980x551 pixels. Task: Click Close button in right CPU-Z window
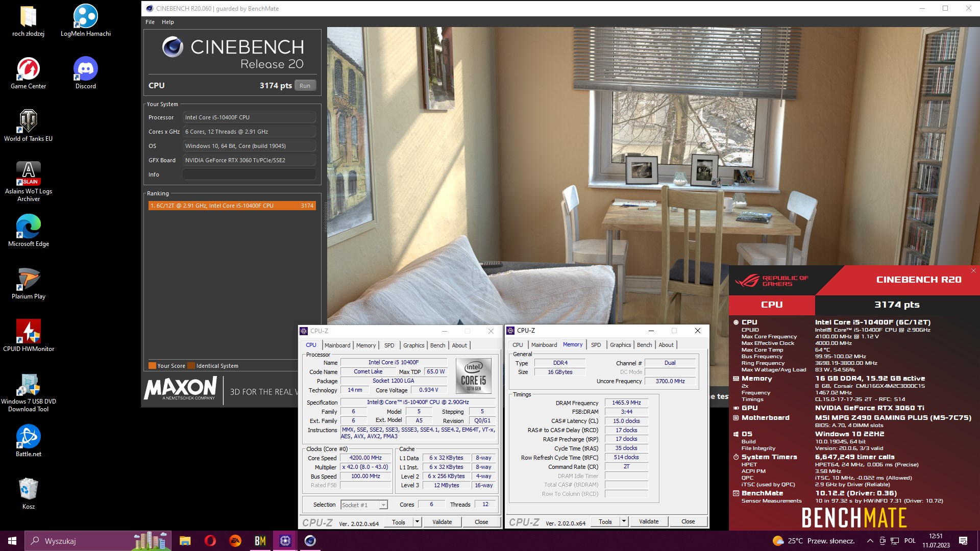click(688, 522)
